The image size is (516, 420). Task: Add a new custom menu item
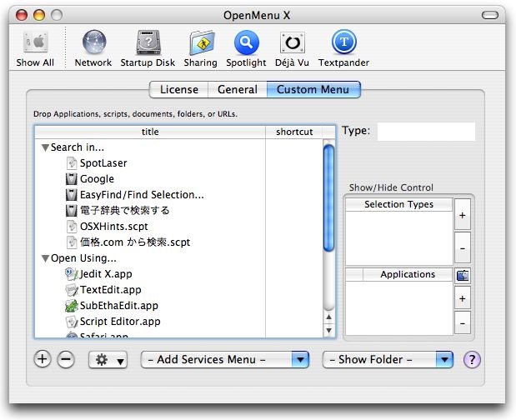(x=43, y=359)
